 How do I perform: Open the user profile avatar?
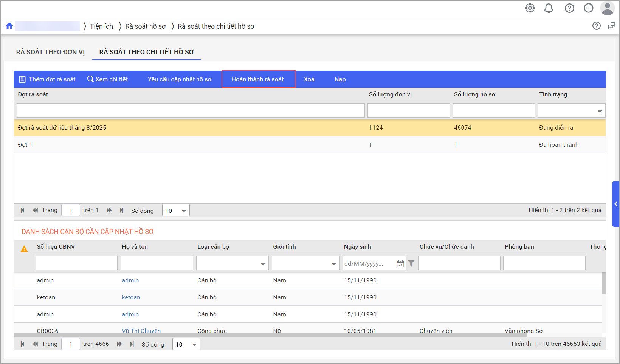point(607,8)
